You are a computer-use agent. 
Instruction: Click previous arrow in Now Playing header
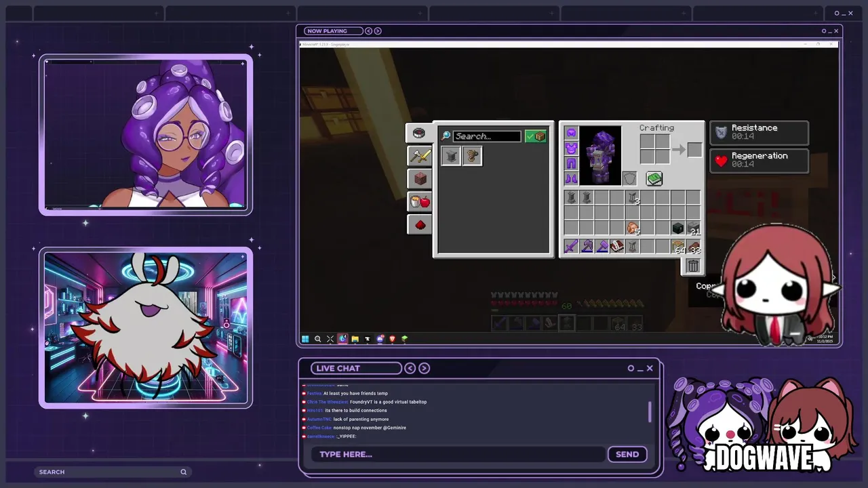369,30
